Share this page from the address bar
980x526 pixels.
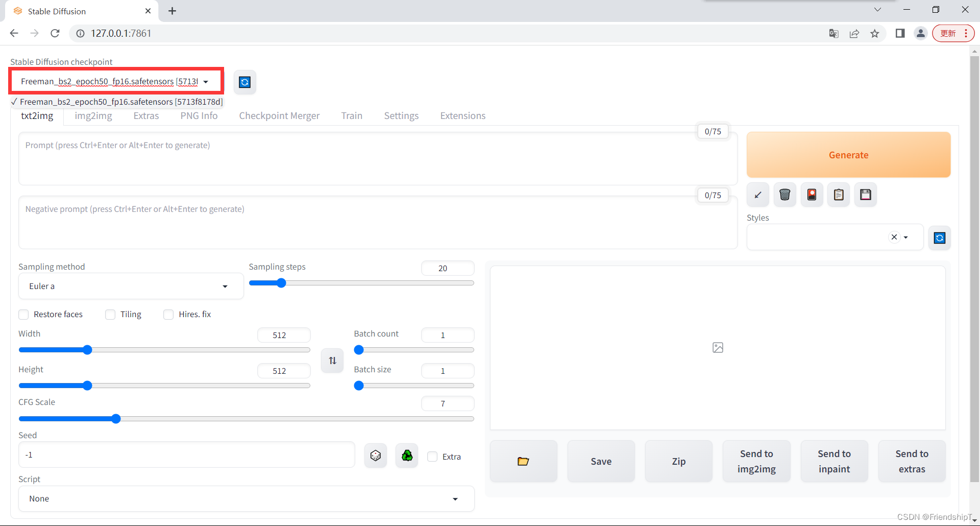click(x=854, y=33)
